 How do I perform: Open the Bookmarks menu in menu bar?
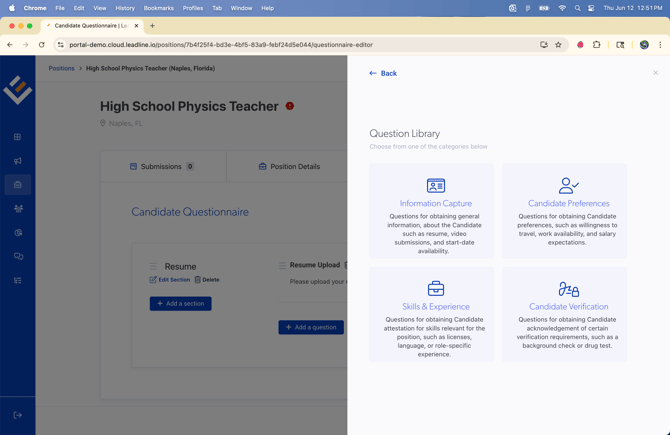point(158,8)
